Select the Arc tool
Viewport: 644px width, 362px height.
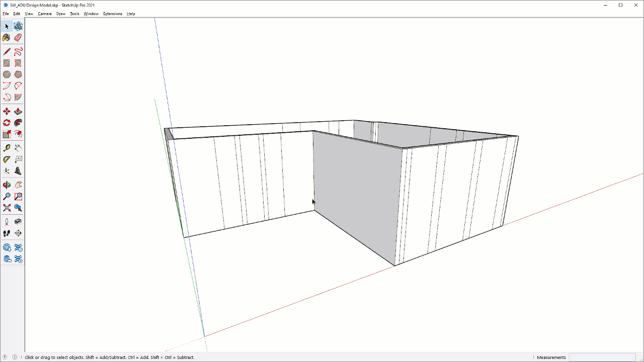[7, 86]
